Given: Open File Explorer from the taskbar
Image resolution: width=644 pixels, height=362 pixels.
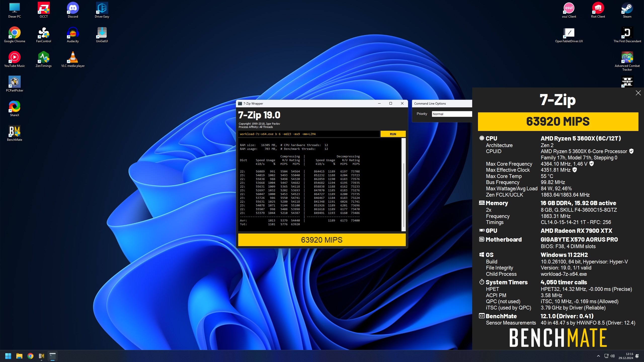Looking at the screenshot, I should coord(19,356).
